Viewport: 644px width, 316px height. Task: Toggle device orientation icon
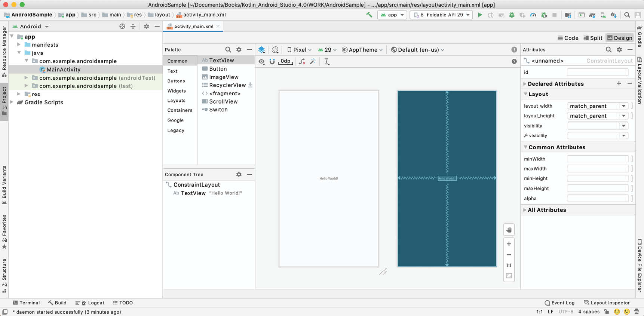point(275,50)
